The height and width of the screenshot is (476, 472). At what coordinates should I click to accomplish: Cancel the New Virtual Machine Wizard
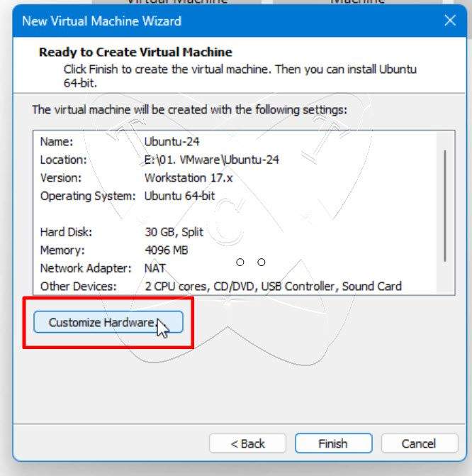[420, 443]
